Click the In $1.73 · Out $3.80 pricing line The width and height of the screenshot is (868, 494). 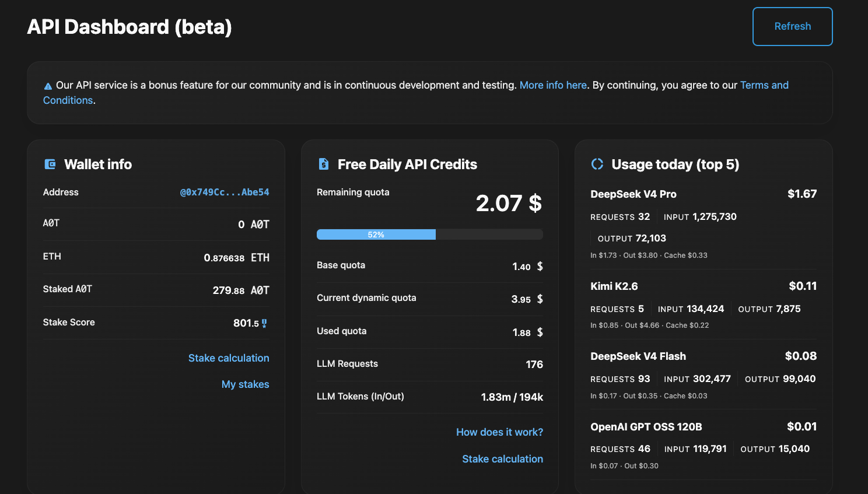649,255
